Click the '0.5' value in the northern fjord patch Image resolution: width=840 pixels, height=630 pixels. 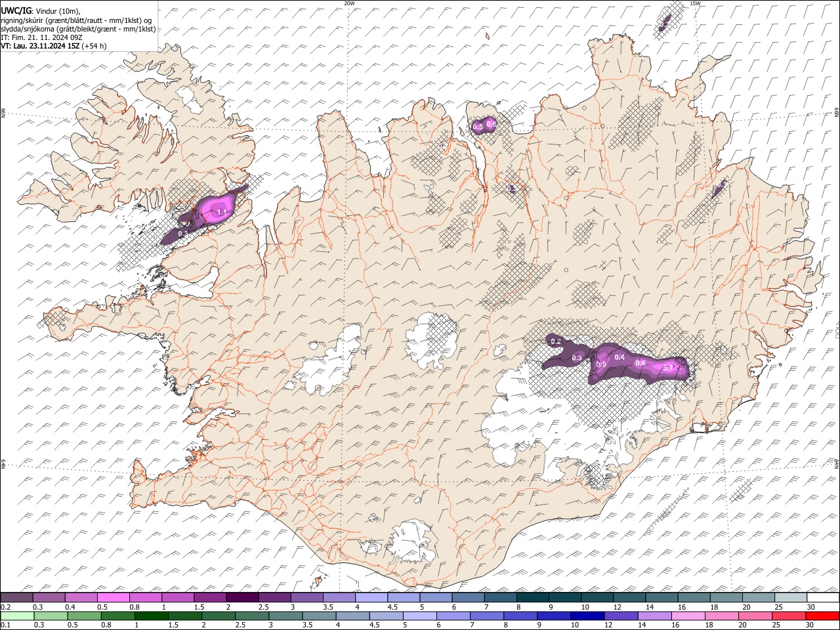(x=478, y=127)
